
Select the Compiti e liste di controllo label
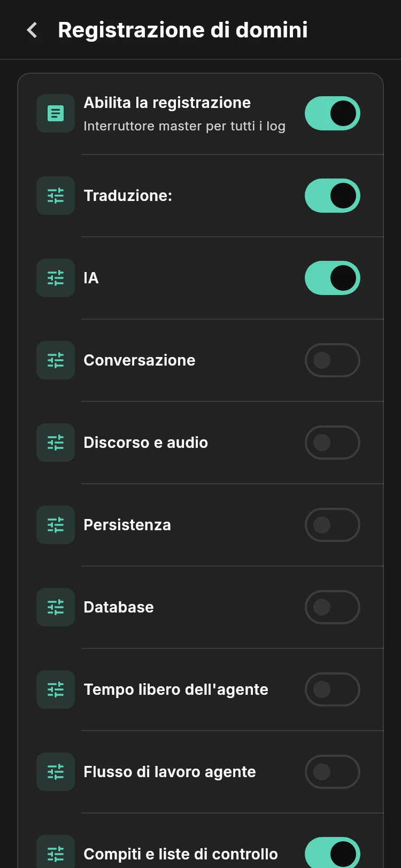pyautogui.click(x=181, y=854)
